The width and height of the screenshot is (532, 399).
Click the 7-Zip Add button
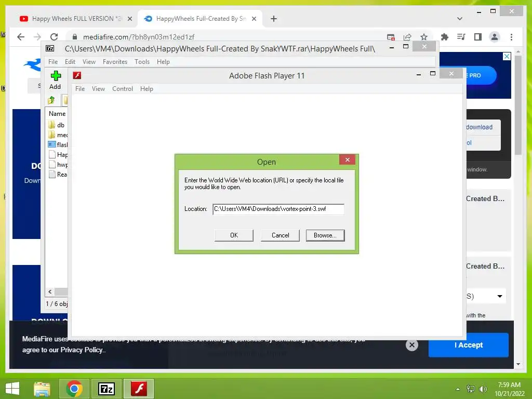(55, 80)
